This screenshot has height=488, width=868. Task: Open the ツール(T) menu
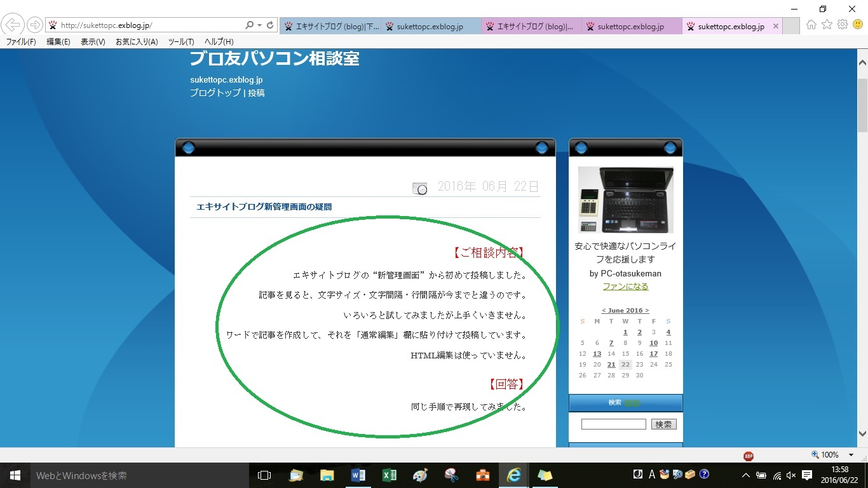pos(181,42)
